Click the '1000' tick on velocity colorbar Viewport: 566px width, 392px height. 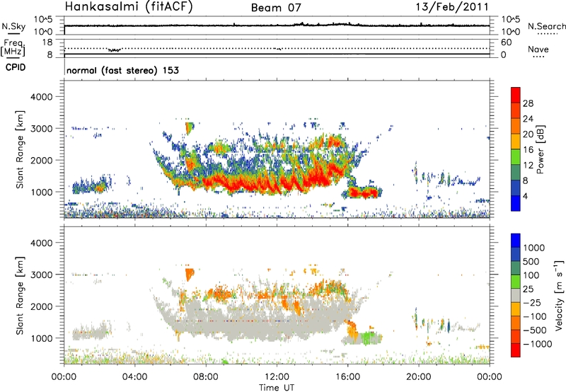pos(534,248)
